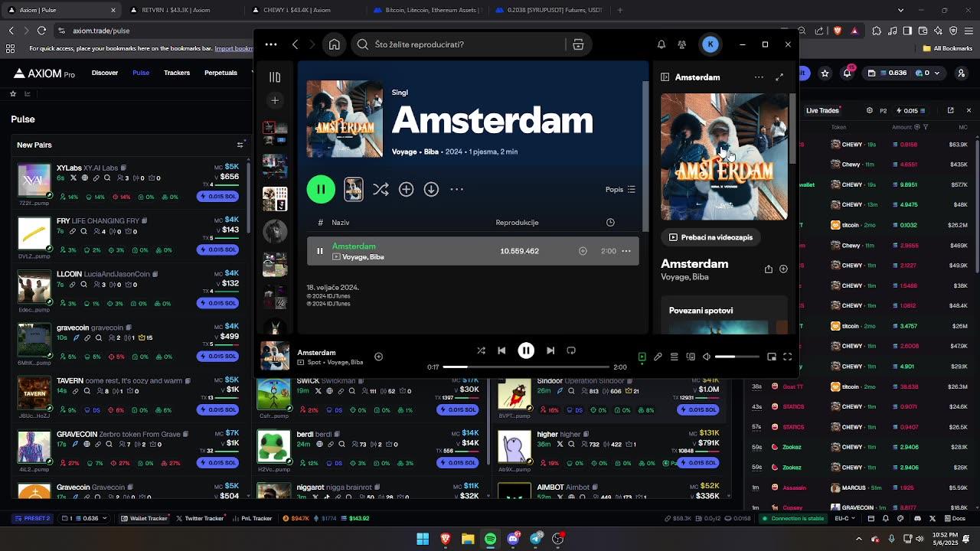
Task: Open Trackers tab in Axiom
Action: (x=177, y=73)
